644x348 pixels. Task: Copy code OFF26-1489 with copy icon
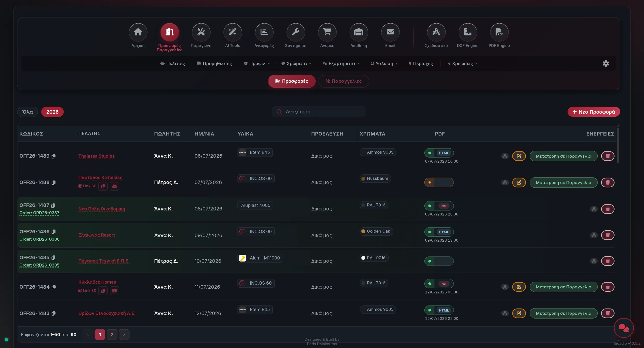[54, 156]
